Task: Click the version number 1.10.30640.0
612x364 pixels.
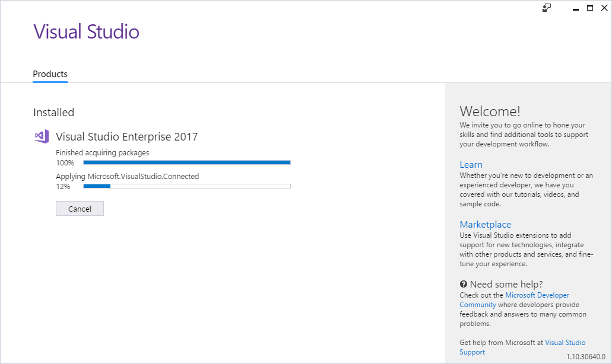Action: pyautogui.click(x=586, y=357)
